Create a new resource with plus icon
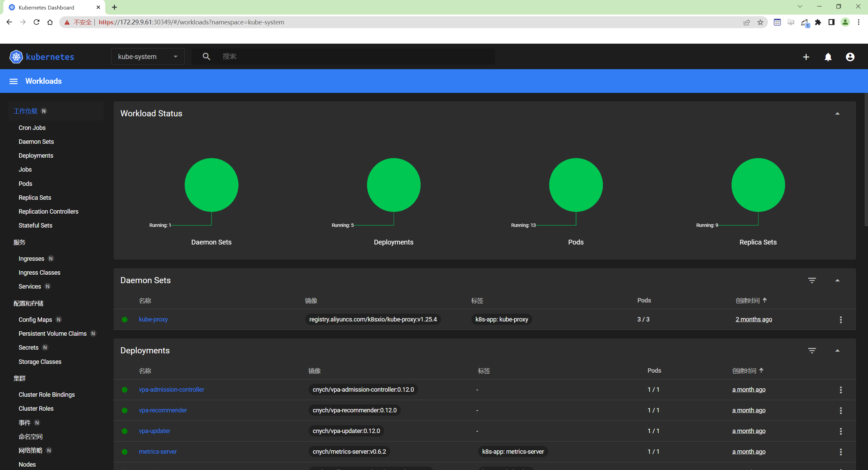This screenshot has height=470, width=868. coord(806,57)
